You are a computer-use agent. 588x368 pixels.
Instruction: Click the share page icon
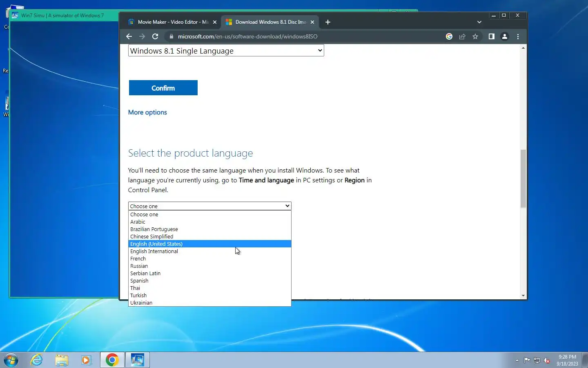coord(462,36)
